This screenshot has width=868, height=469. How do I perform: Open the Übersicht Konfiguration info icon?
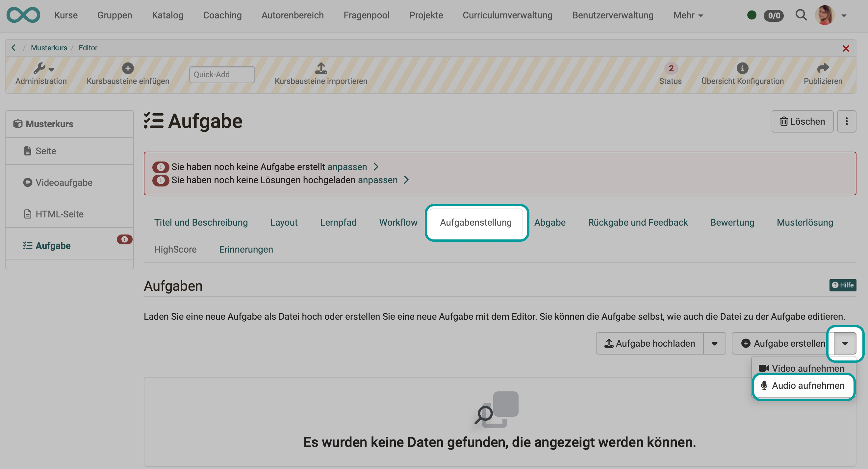(x=743, y=68)
